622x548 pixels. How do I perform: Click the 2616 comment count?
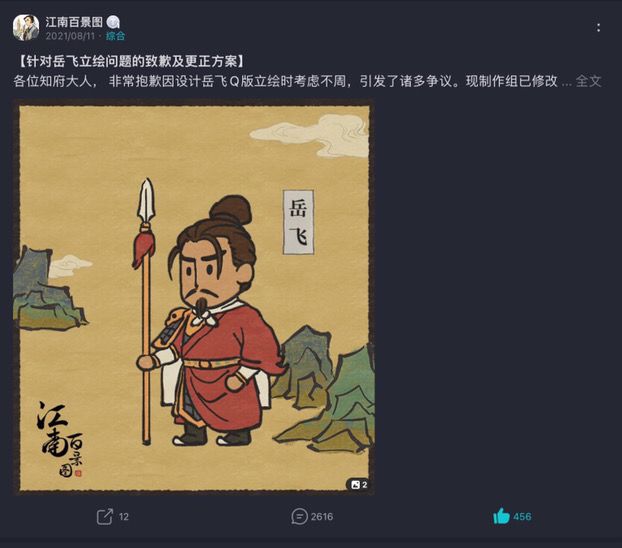322,517
